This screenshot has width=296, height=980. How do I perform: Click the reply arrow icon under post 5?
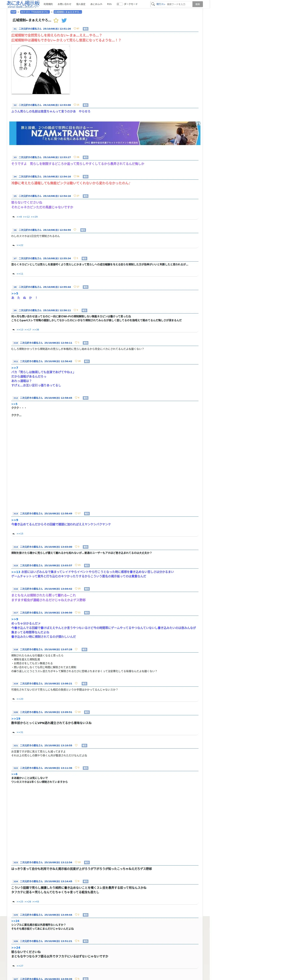point(14,217)
